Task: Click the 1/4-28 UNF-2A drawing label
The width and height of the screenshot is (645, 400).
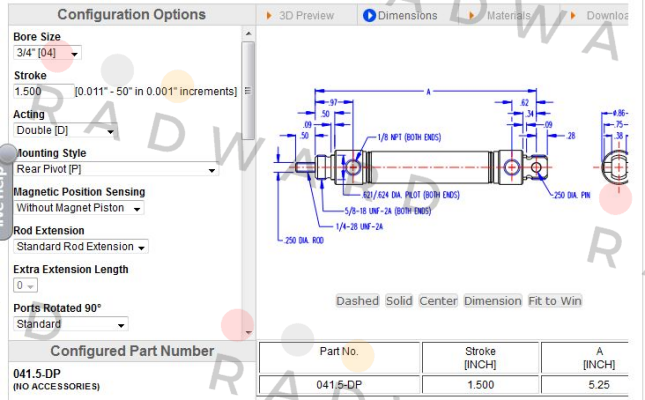Action: click(x=360, y=227)
